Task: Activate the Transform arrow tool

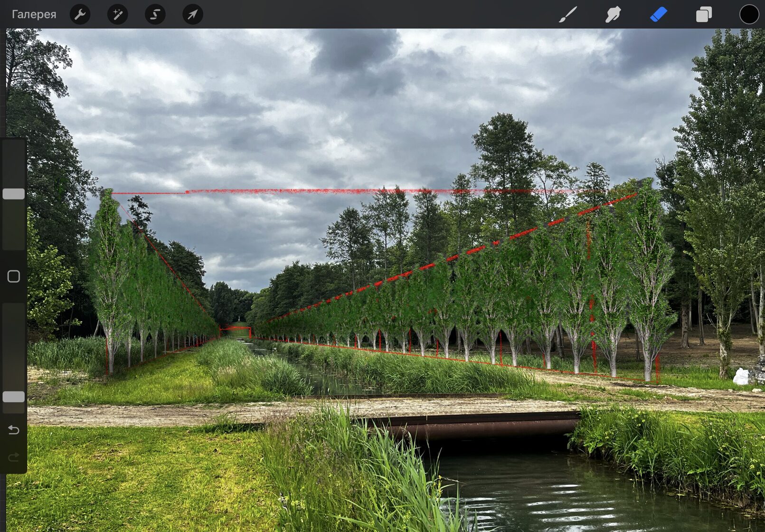Action: 192,14
